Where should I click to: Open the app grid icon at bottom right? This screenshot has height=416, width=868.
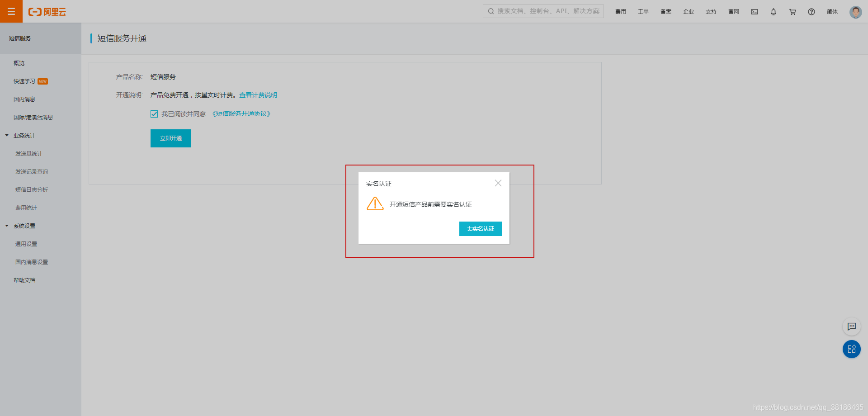[852, 349]
